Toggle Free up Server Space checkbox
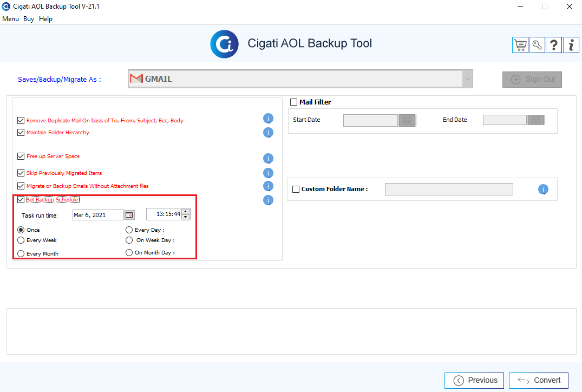The image size is (582, 392). [21, 156]
